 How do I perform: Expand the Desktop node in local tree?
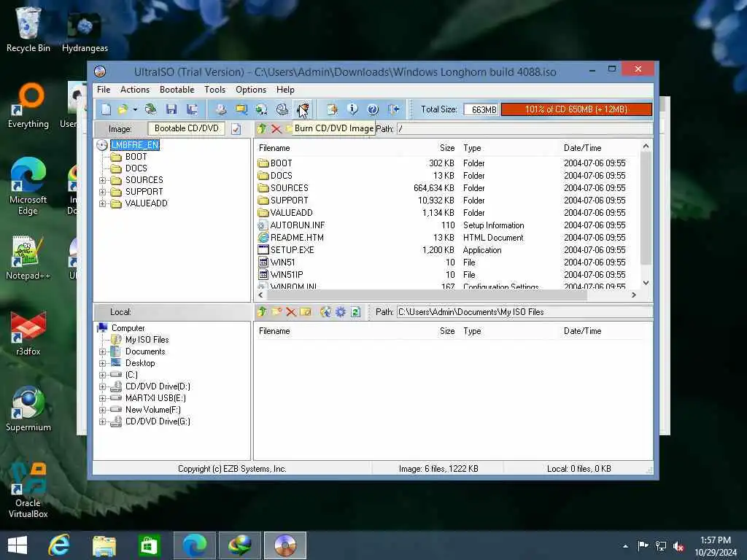tap(102, 363)
